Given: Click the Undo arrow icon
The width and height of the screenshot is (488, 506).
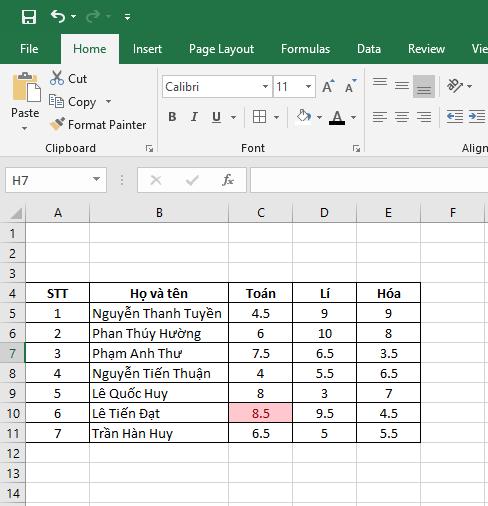Looking at the screenshot, I should click(58, 16).
